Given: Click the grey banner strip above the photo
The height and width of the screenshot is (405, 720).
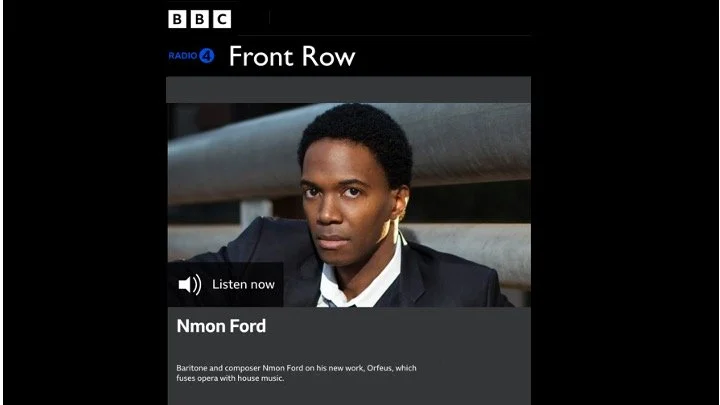Looking at the screenshot, I should click(x=349, y=90).
